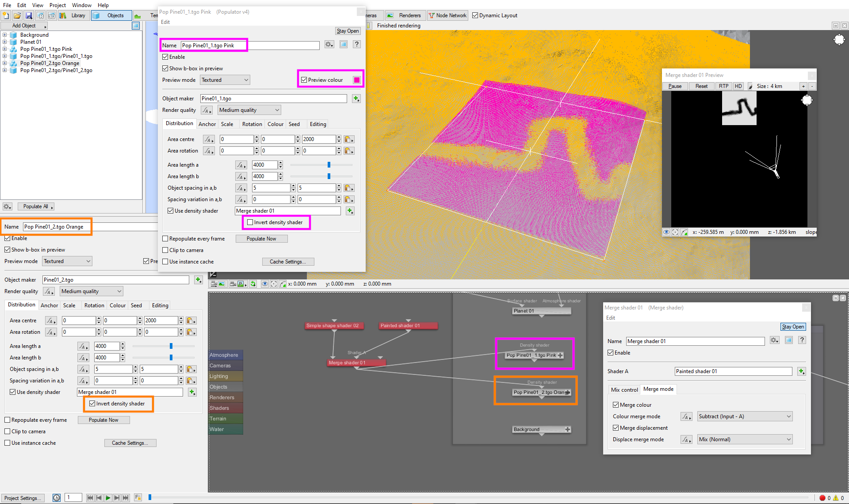Open the Render quality dropdown in Pink populator
This screenshot has height=504, width=849.
tap(249, 110)
